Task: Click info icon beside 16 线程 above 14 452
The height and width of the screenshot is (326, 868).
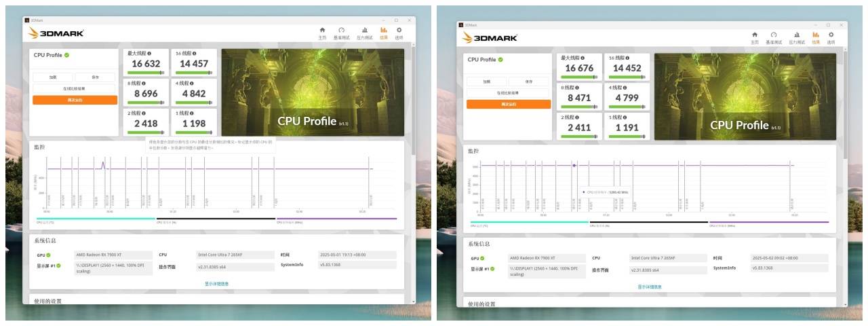Action: (x=626, y=58)
